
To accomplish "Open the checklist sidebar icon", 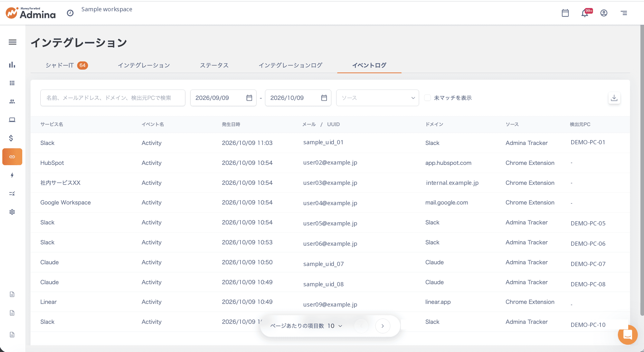I will click(12, 194).
